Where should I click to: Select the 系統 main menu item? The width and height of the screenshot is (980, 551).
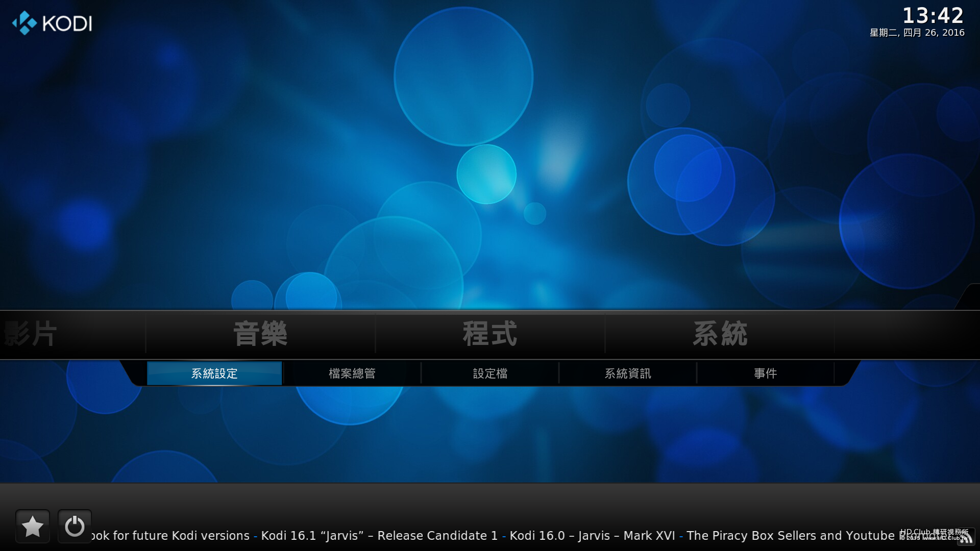[x=720, y=334]
